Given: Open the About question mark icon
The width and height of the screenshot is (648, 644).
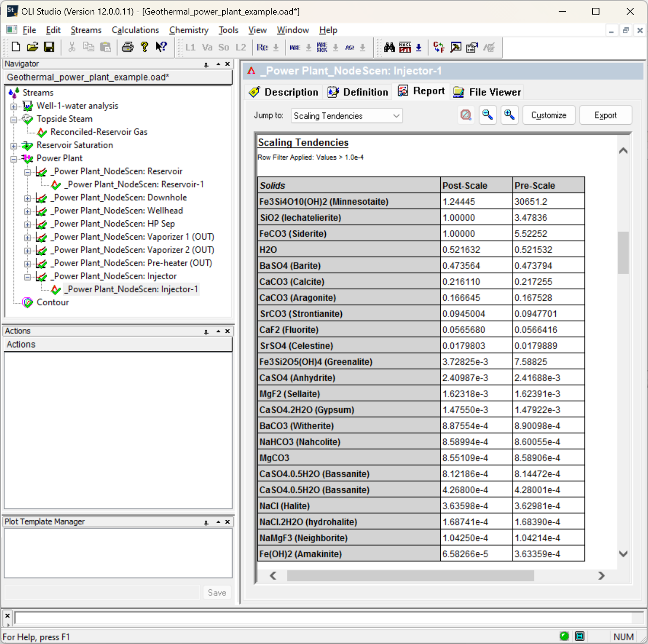Looking at the screenshot, I should pos(144,47).
